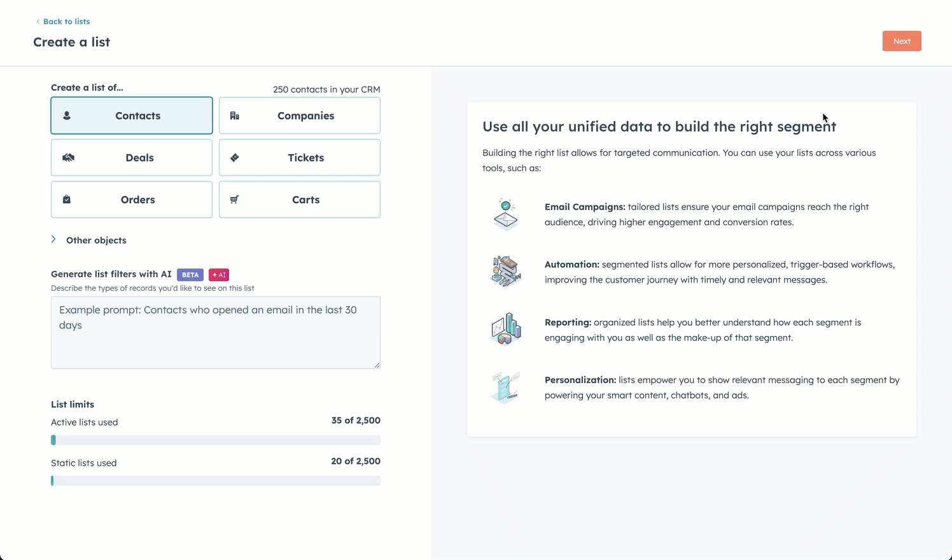Click the Static lists used progress bar
The width and height of the screenshot is (952, 560).
pyautogui.click(x=216, y=481)
